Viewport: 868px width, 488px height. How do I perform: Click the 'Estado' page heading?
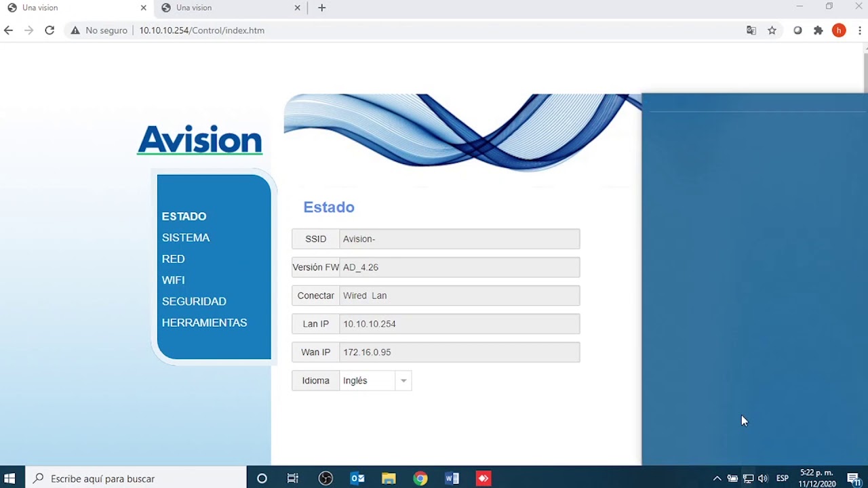point(329,207)
